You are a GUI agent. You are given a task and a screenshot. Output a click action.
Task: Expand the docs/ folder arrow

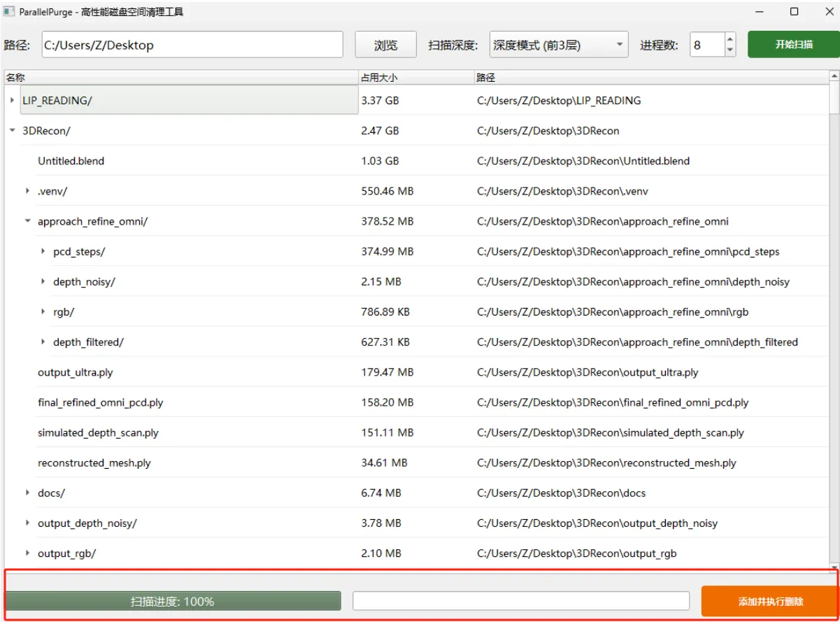pyautogui.click(x=27, y=492)
